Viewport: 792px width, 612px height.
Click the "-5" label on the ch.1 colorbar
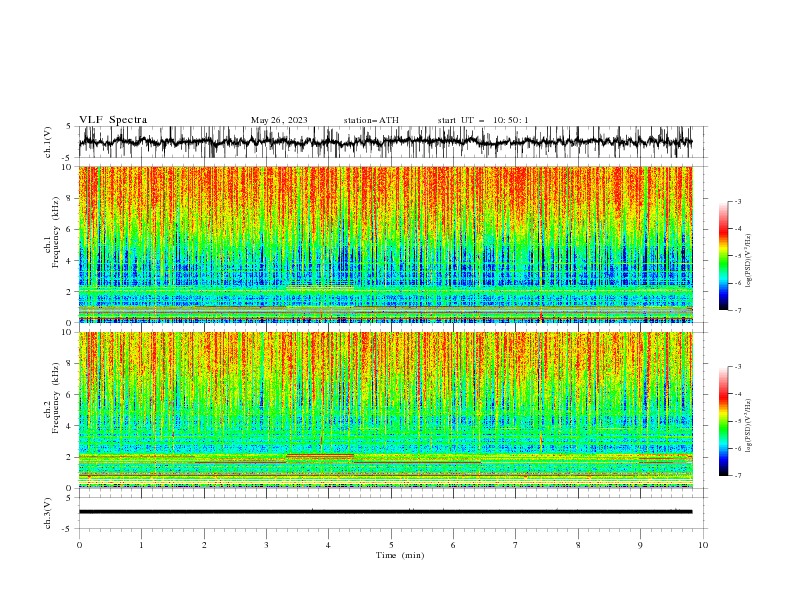(737, 256)
